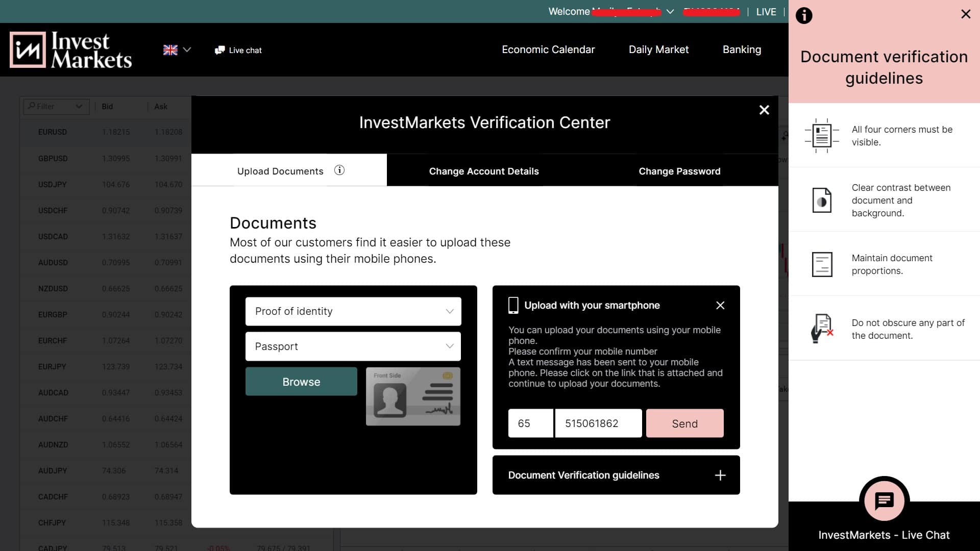This screenshot has width=980, height=551.
Task: Click Send to confirm mobile number
Action: coord(685,423)
